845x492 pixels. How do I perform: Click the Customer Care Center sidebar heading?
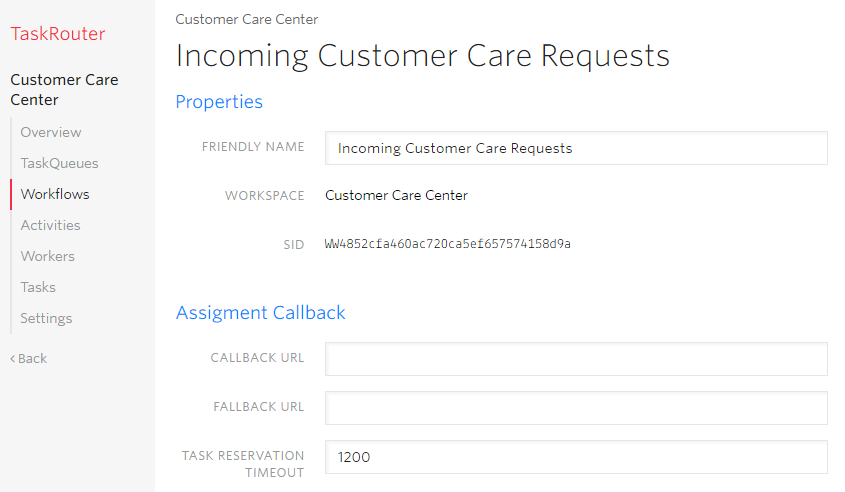click(x=64, y=89)
